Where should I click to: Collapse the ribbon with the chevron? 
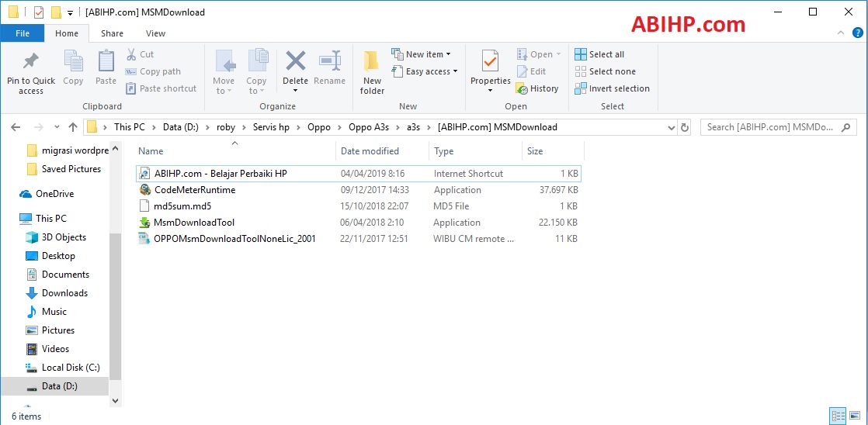pyautogui.click(x=842, y=33)
